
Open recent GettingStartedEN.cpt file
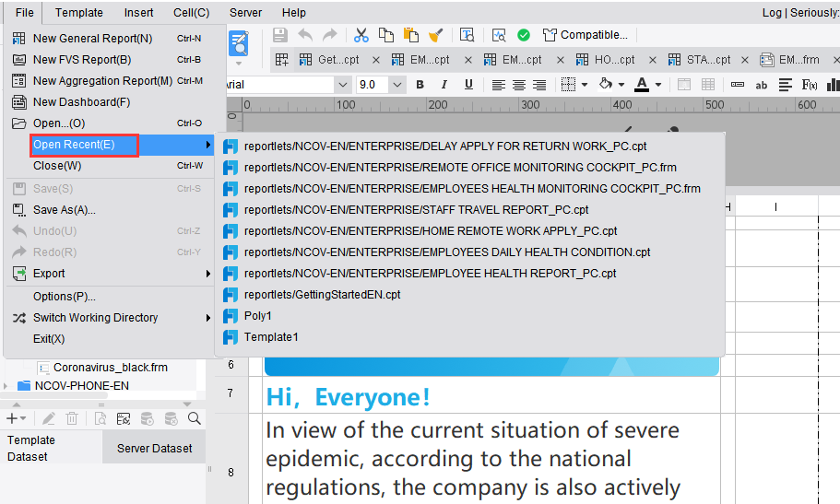[469, 295]
